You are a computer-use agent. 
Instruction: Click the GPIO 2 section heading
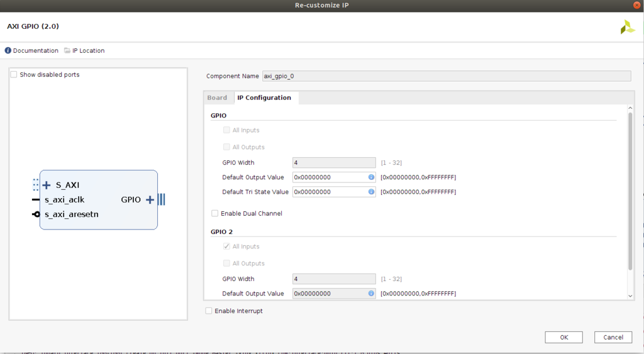[222, 231]
